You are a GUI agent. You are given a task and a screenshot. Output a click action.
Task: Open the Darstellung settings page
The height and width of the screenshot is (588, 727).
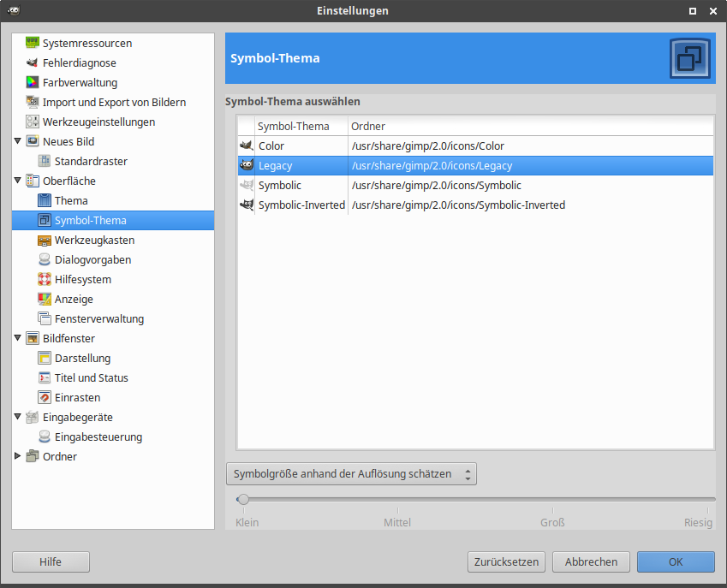tap(82, 358)
